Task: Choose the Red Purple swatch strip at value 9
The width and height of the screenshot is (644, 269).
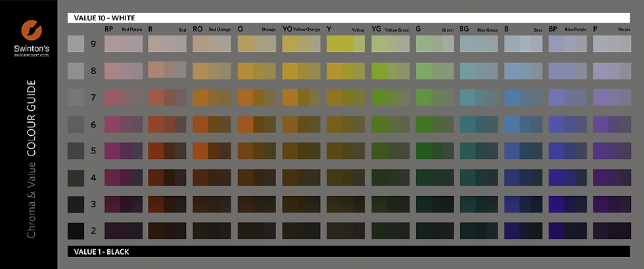Action: tap(124, 43)
